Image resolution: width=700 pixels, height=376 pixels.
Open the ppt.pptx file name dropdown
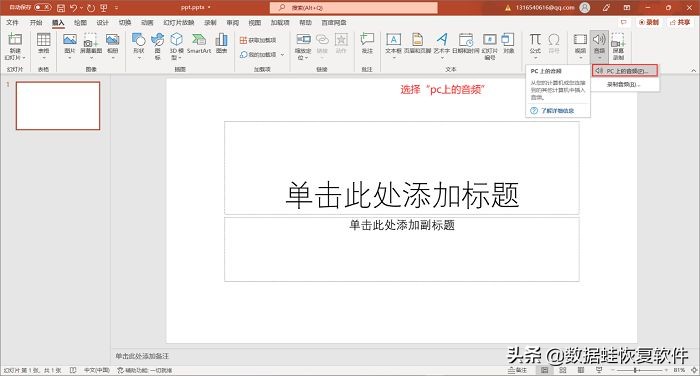pos(196,8)
